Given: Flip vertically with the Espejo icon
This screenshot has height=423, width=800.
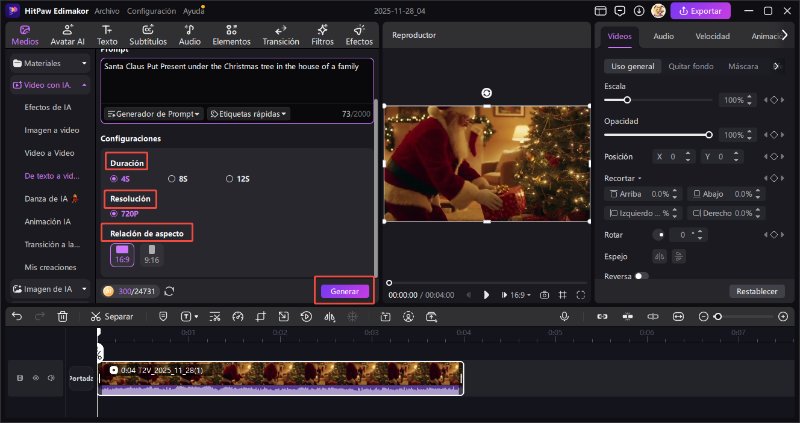Looking at the screenshot, I should coord(679,257).
